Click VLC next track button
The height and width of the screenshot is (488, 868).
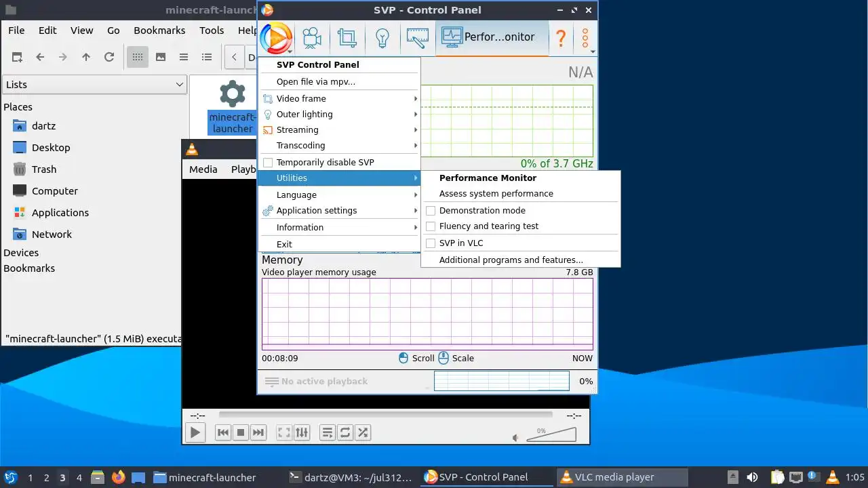(258, 432)
